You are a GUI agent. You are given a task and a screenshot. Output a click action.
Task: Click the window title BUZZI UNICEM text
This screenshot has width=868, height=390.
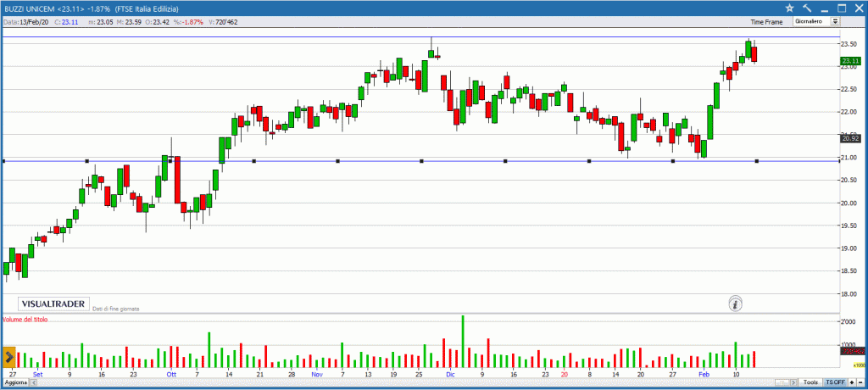click(x=29, y=8)
